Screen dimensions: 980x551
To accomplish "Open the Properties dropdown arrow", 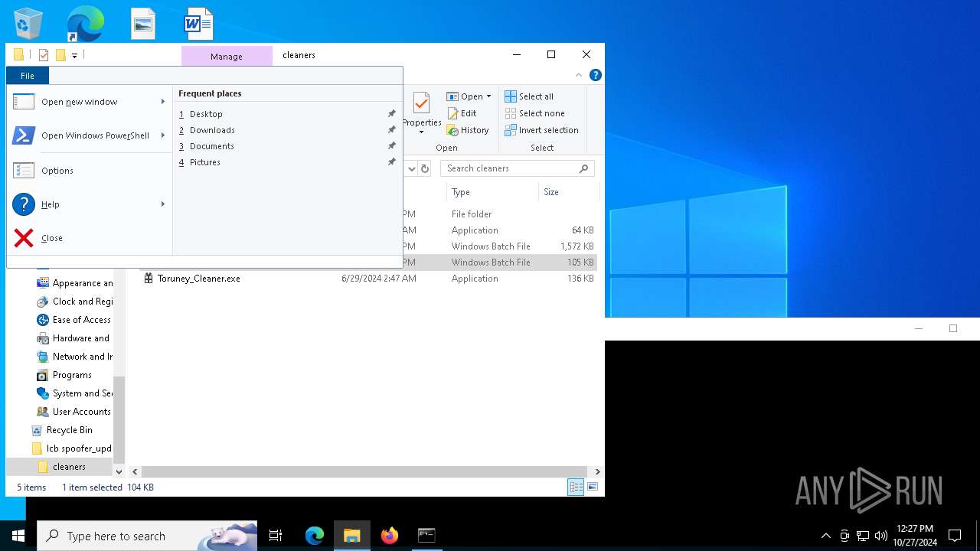I will tap(421, 132).
